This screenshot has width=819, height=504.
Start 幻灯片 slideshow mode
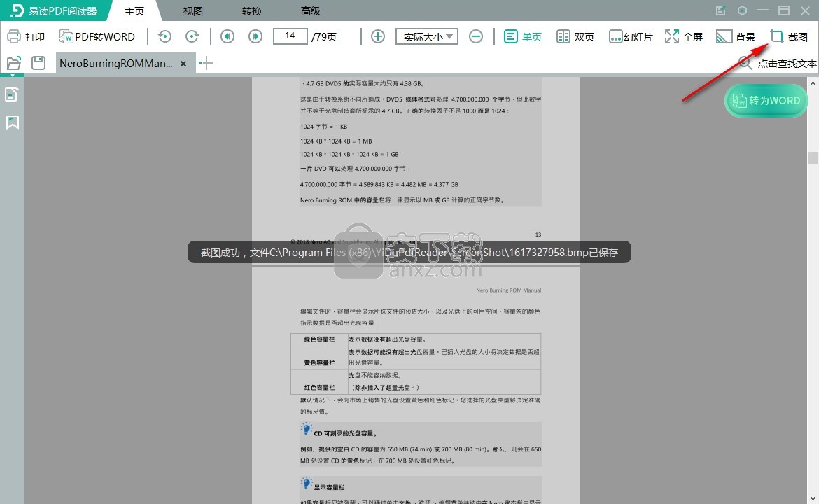click(x=631, y=36)
